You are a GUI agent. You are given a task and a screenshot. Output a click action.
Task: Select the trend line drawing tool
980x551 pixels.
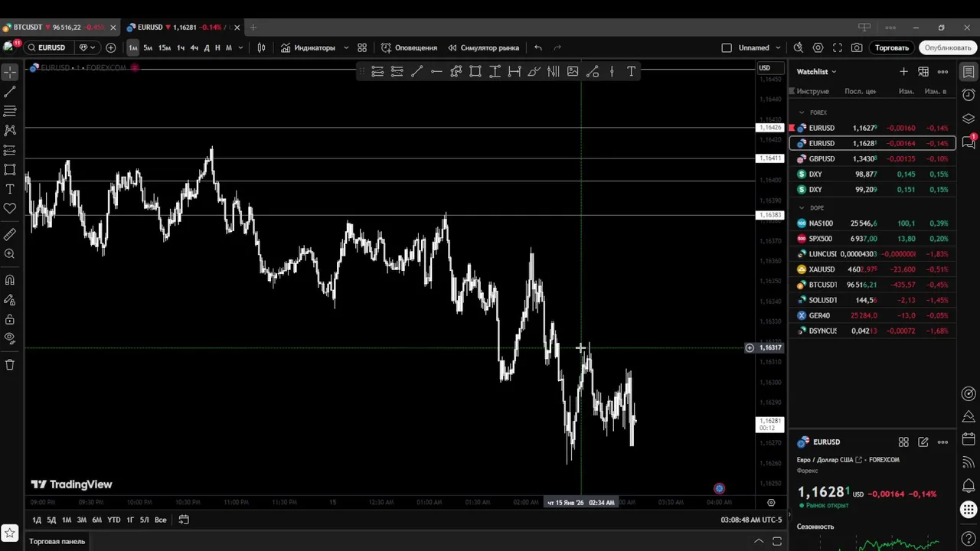click(10, 92)
